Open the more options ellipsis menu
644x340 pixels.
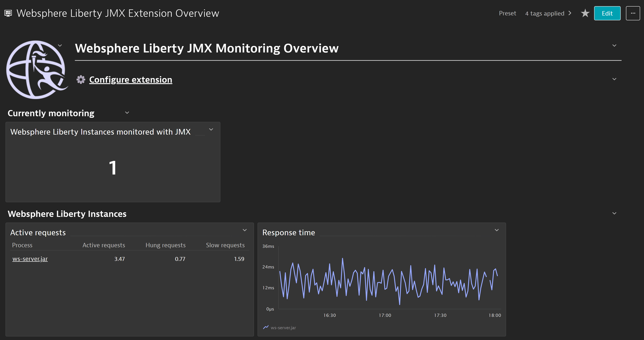coord(633,13)
